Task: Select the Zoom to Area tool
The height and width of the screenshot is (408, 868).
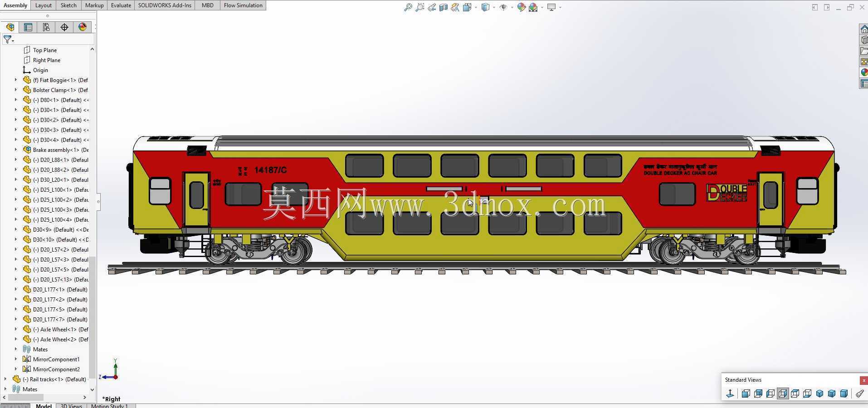Action: [x=420, y=7]
